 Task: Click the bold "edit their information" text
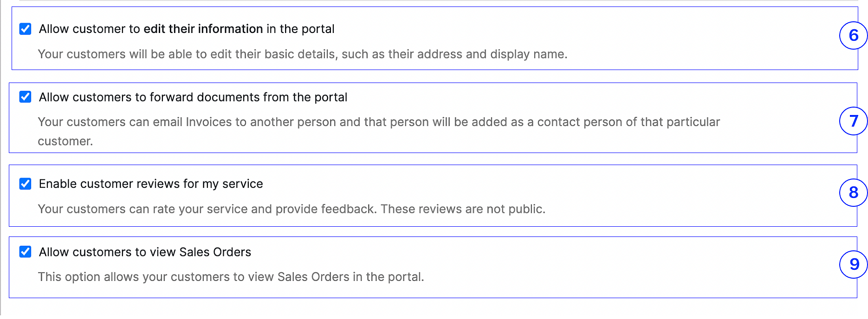coord(203,29)
